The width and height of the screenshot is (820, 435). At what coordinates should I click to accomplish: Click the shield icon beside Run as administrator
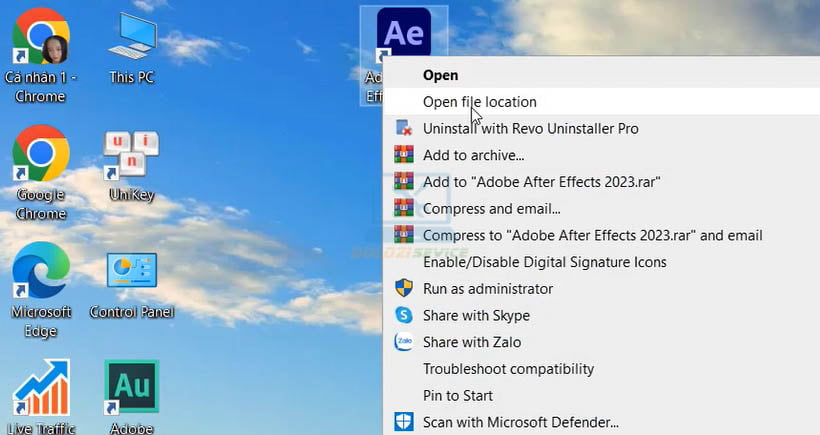point(404,288)
